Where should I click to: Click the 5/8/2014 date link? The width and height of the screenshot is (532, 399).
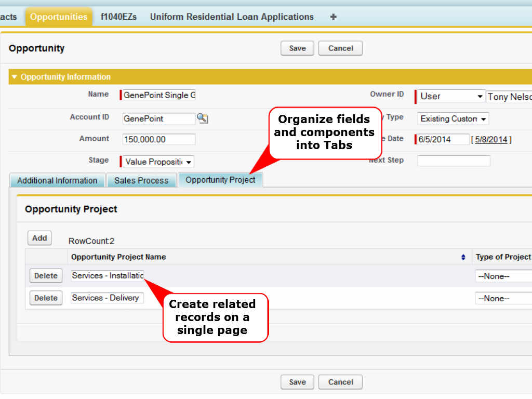490,139
